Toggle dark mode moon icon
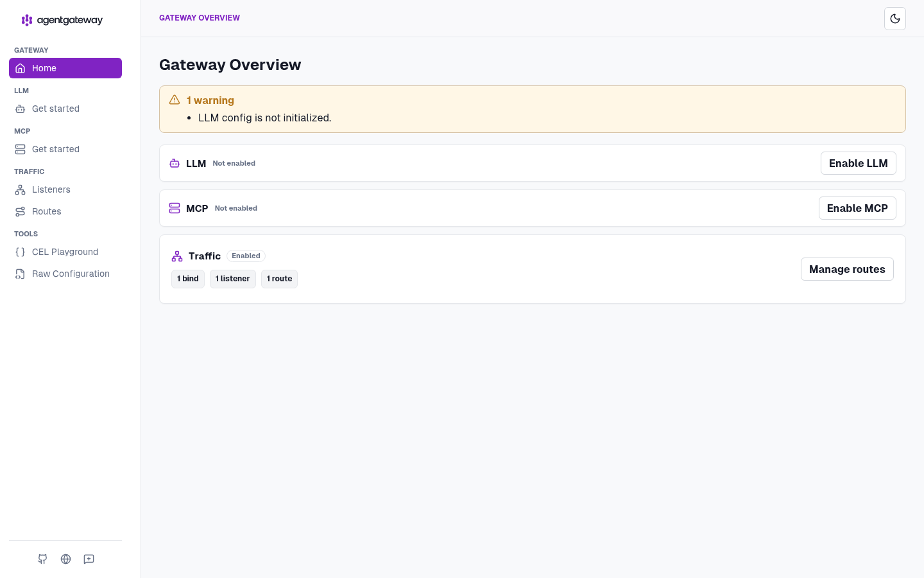Screen dimensions: 924x578 pyautogui.click(x=895, y=19)
